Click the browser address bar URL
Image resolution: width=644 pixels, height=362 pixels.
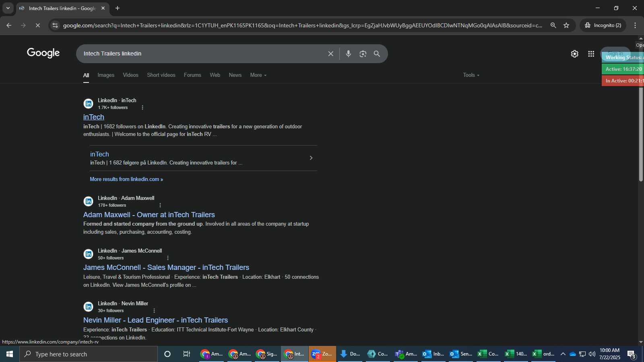303,25
